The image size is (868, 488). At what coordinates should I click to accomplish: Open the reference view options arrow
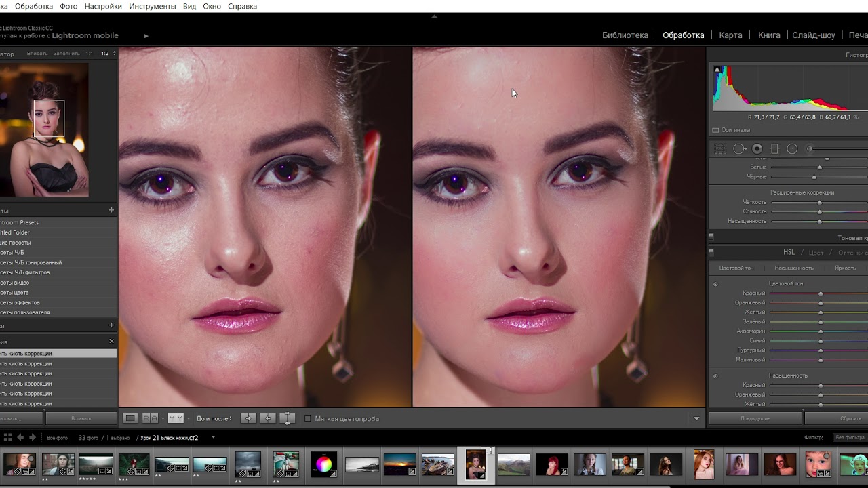point(163,418)
